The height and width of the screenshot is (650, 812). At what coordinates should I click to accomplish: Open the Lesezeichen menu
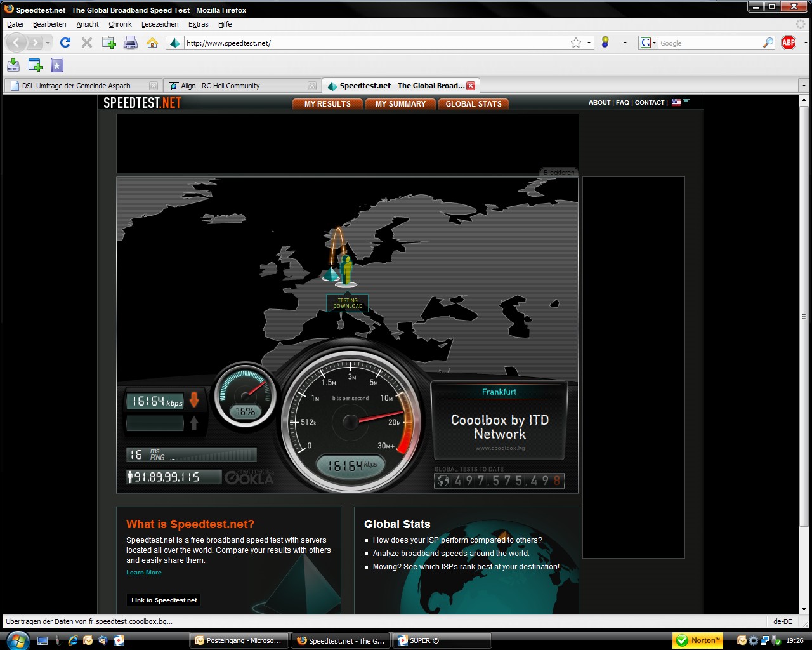[160, 24]
